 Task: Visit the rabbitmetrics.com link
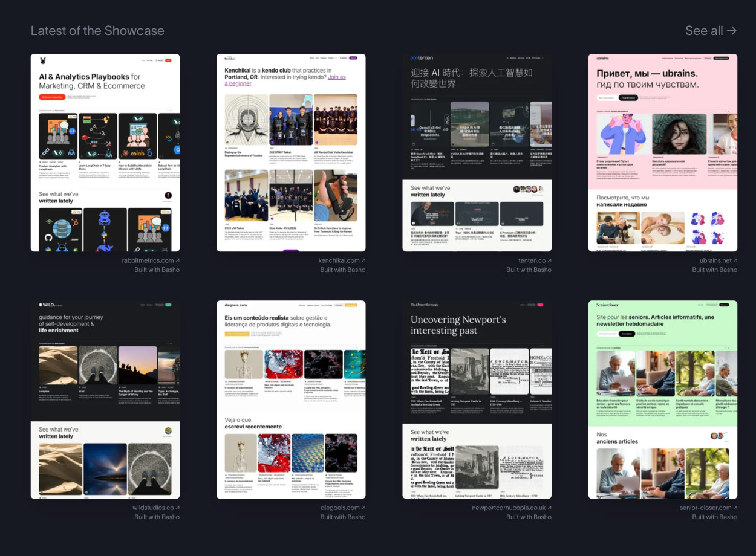click(x=151, y=260)
